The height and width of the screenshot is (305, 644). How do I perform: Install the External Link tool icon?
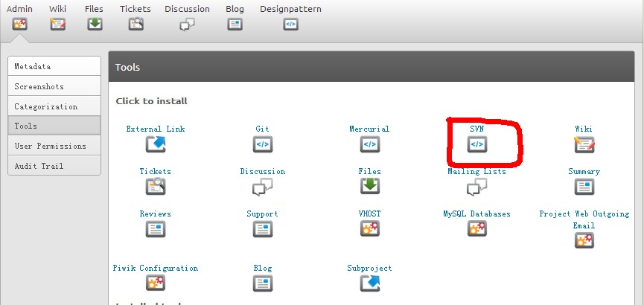[156, 144]
